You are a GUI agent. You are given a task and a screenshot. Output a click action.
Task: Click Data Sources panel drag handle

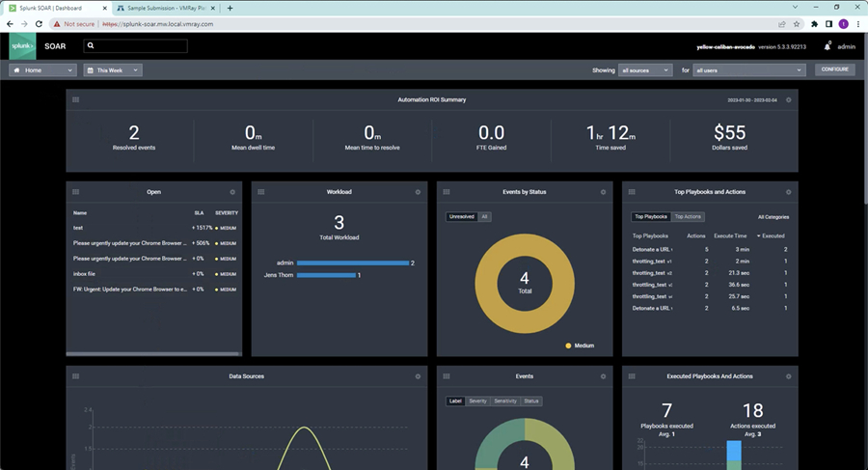[76, 376]
